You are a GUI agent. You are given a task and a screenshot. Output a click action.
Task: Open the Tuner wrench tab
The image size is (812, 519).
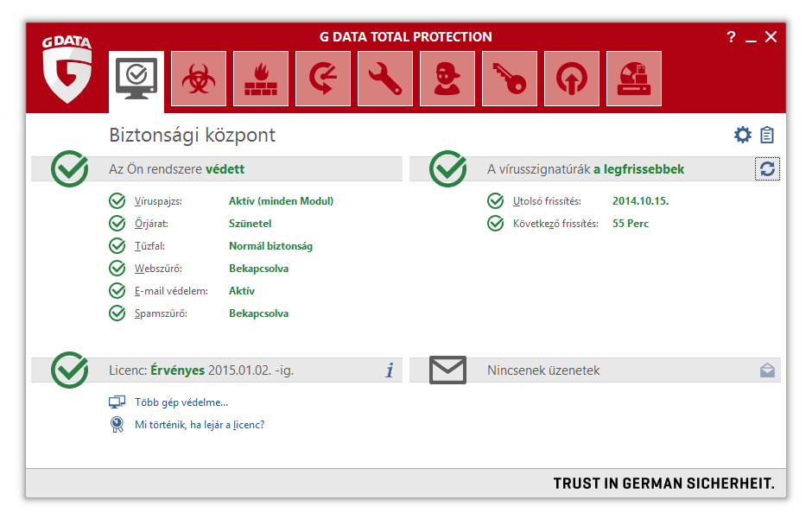tap(385, 79)
